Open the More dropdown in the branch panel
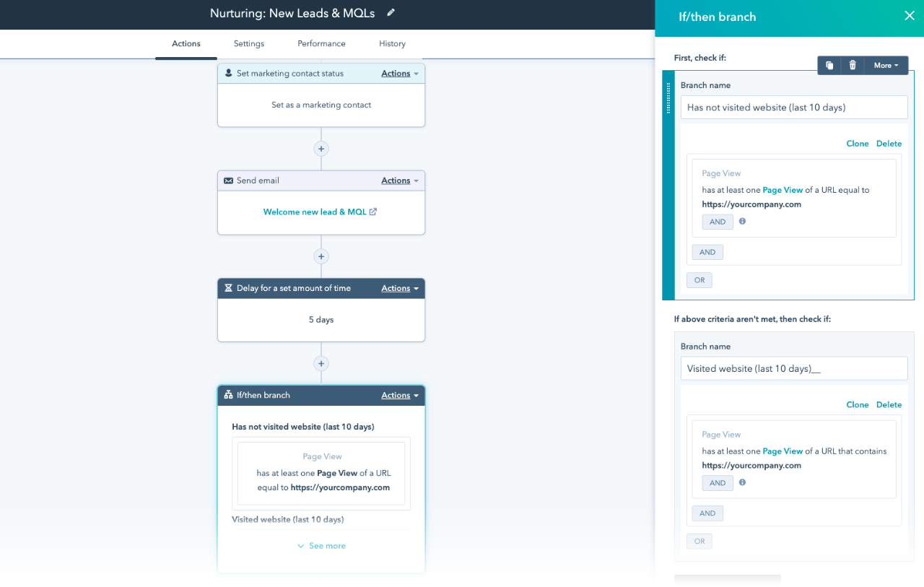 886,65
